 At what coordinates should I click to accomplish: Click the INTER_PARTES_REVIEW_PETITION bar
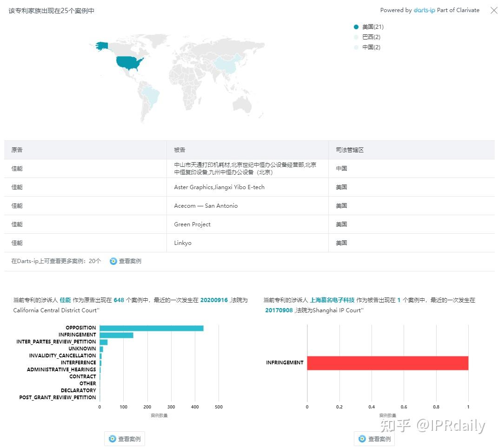pos(104,342)
